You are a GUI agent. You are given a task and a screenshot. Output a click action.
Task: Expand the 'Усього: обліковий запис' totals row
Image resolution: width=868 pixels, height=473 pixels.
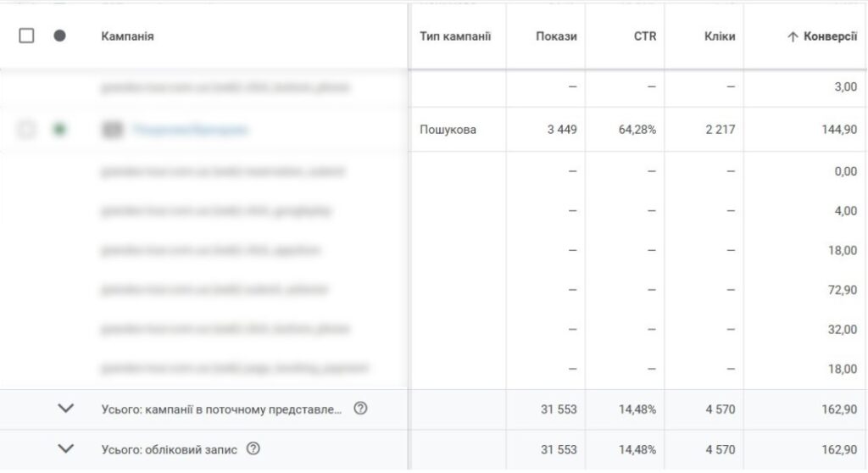tap(65, 448)
